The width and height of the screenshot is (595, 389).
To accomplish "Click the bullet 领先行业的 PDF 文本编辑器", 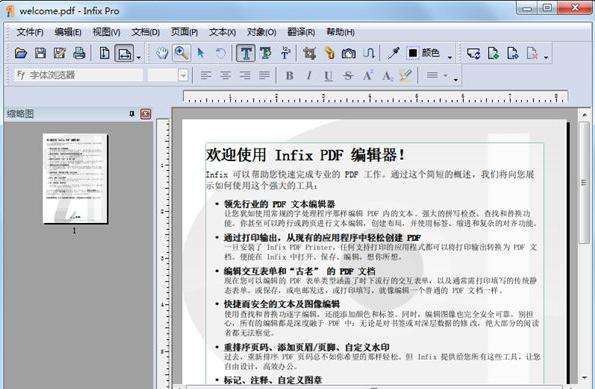I will point(279,204).
